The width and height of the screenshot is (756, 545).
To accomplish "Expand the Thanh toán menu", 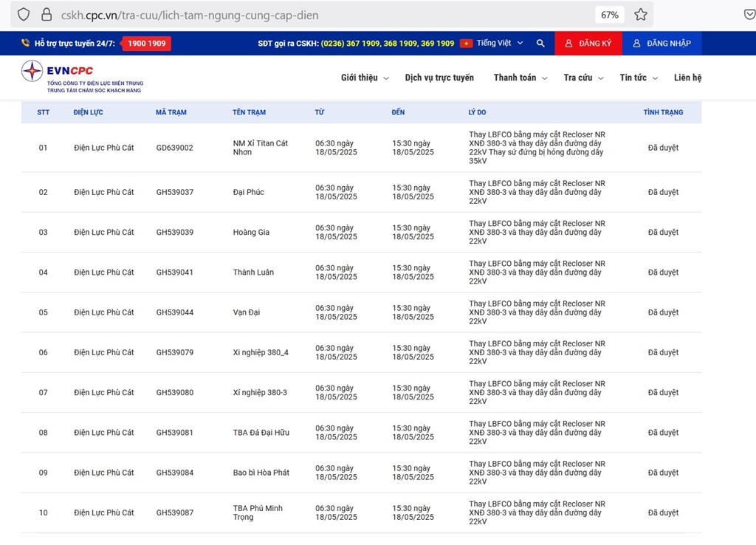I will click(520, 78).
